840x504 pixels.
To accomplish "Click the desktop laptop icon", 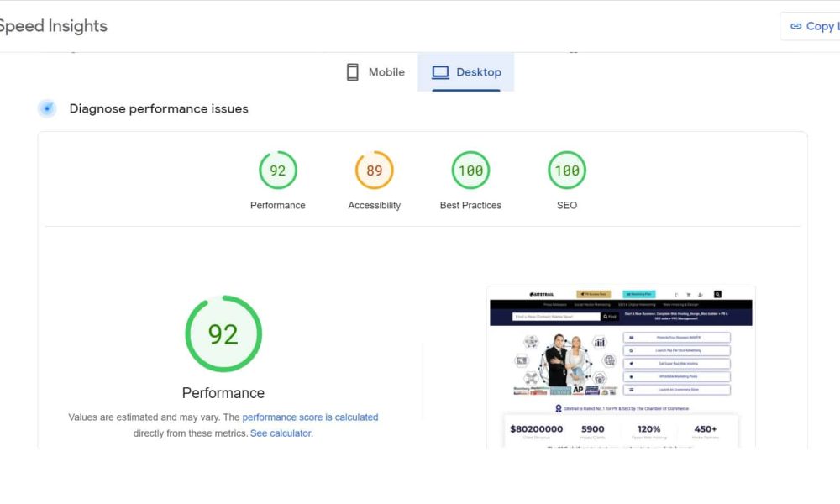I will click(440, 72).
